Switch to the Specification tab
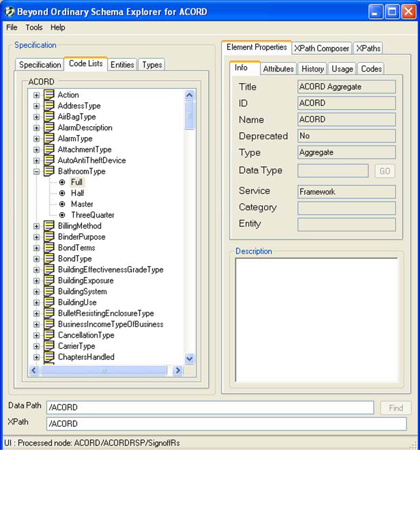The width and height of the screenshot is (420, 525). [x=40, y=65]
